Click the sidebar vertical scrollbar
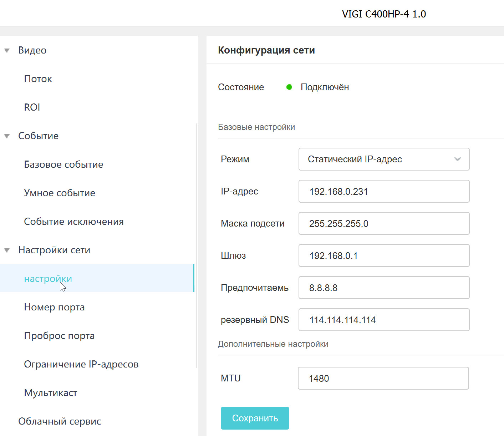Screen dimensions: 504x436 [197, 246]
